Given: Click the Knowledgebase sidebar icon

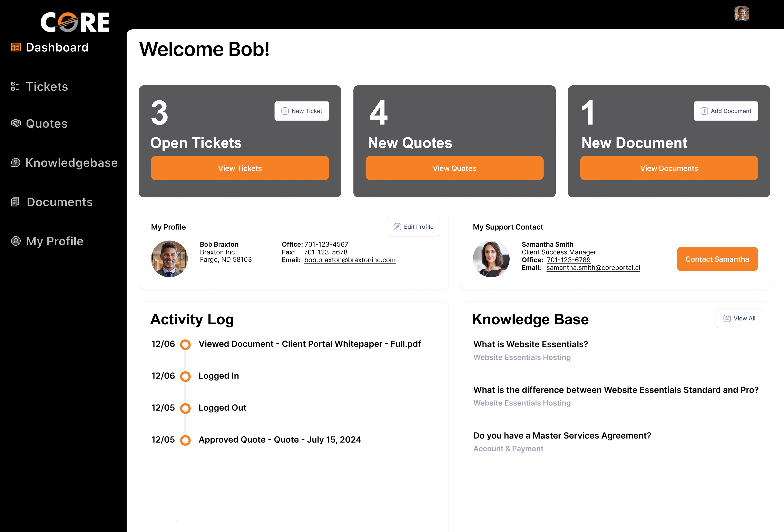Looking at the screenshot, I should pyautogui.click(x=16, y=162).
